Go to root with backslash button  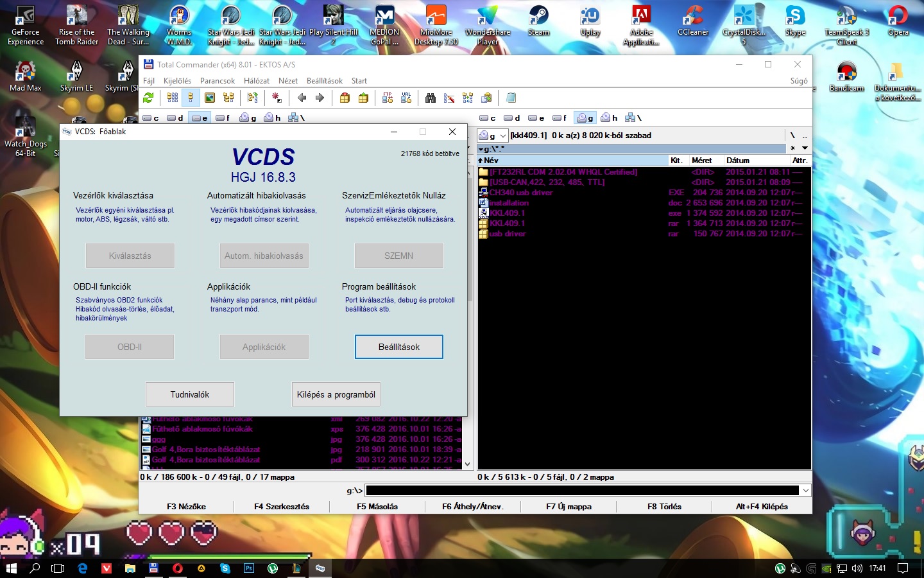[x=792, y=136]
